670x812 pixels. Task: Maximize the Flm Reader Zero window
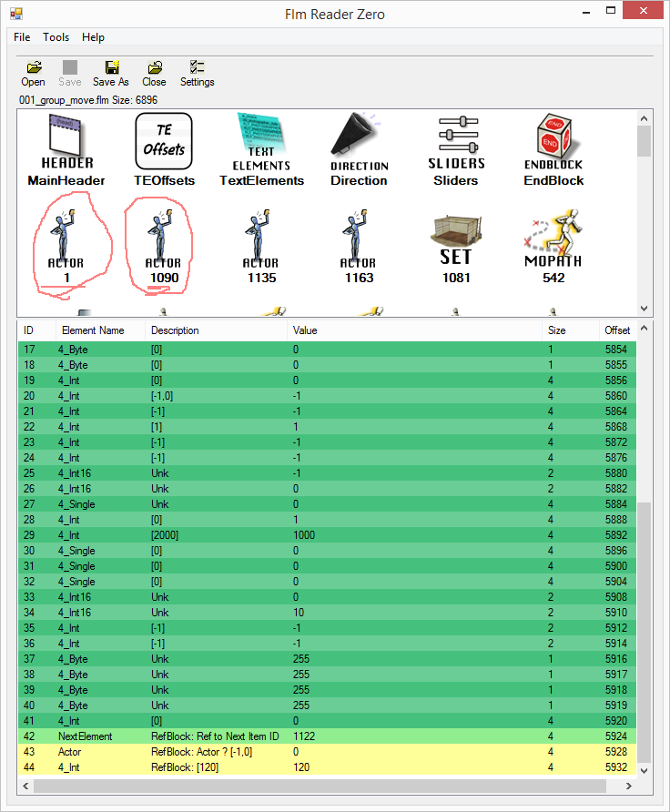(x=611, y=11)
